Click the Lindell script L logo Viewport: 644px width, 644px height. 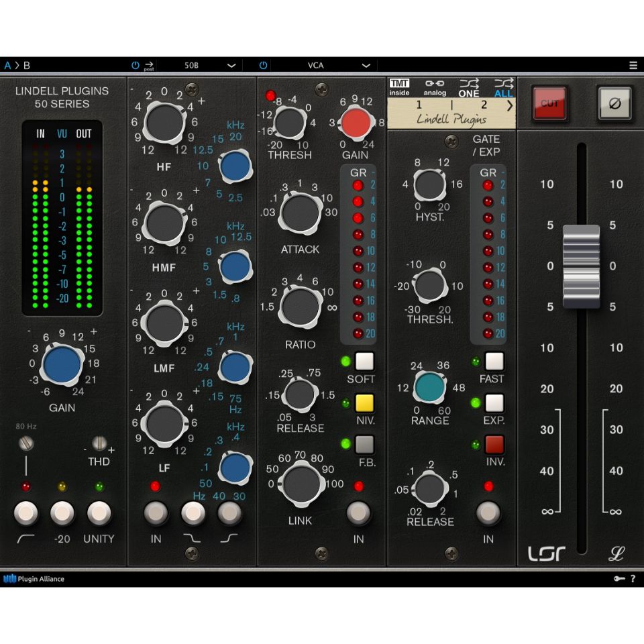point(616,553)
